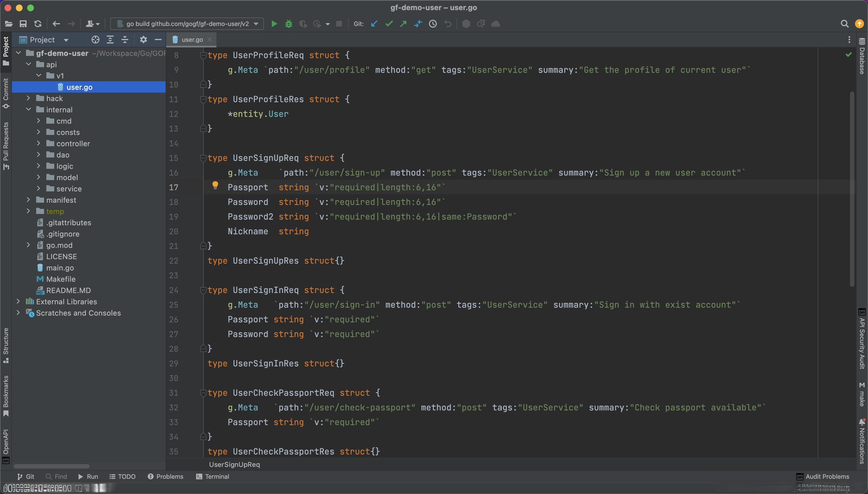Rollback changes with the undo icon
Image resolution: width=868 pixels, height=494 pixels.
coord(448,24)
